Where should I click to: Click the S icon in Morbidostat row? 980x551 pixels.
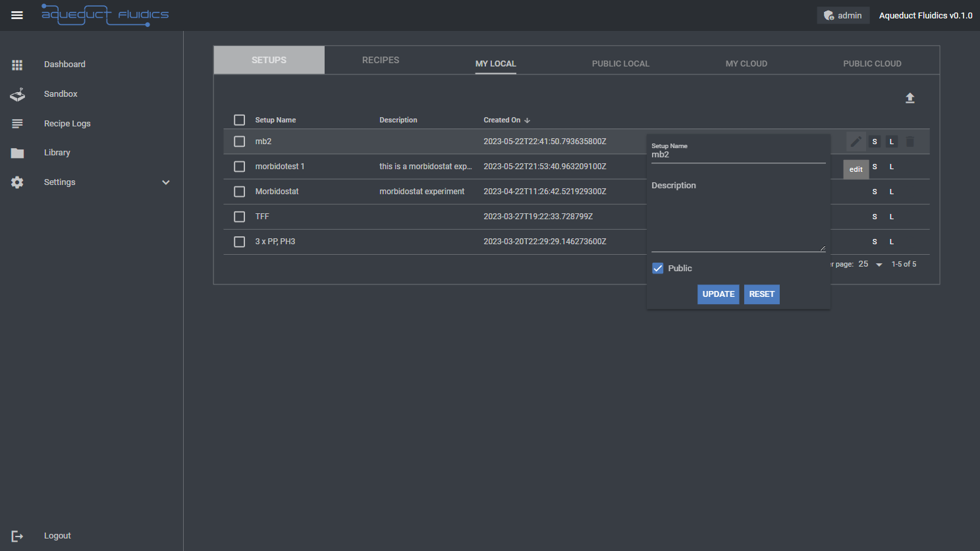pos(875,192)
